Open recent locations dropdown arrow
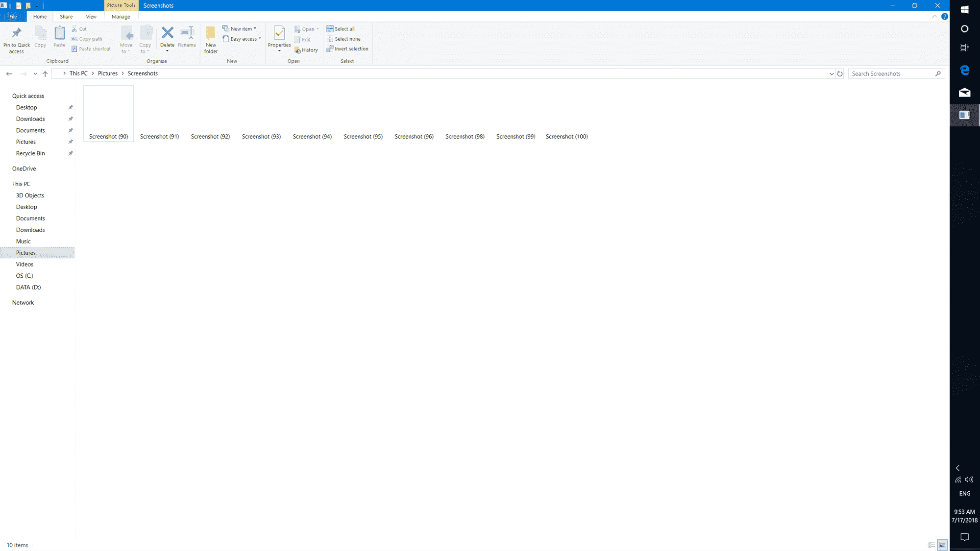This screenshot has width=980, height=551. pos(35,73)
